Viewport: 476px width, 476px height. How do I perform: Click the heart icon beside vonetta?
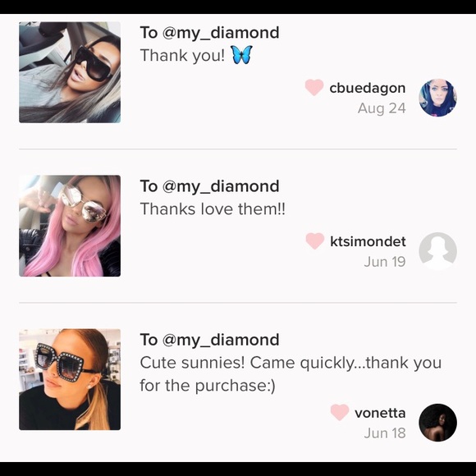(340, 412)
